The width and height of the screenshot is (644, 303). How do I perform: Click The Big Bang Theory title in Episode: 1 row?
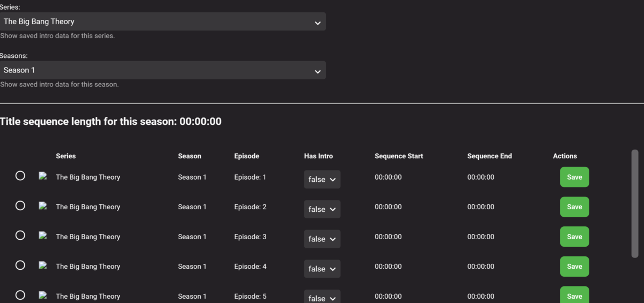point(88,177)
